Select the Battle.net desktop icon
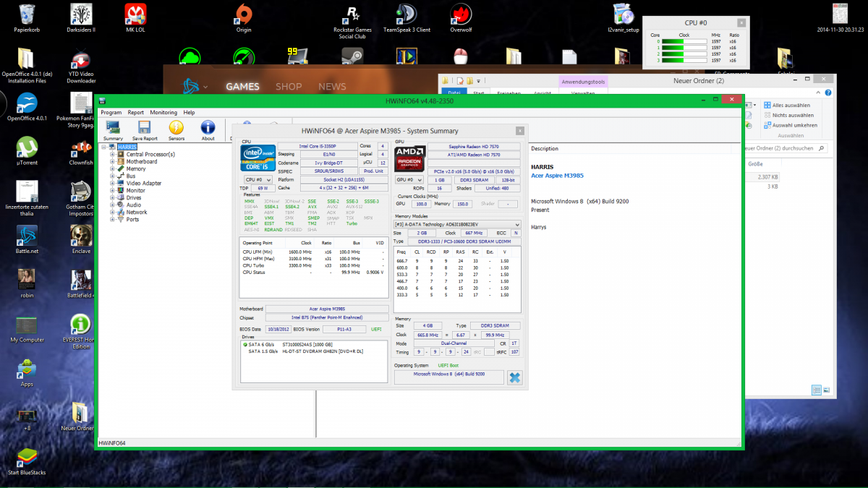 click(27, 239)
